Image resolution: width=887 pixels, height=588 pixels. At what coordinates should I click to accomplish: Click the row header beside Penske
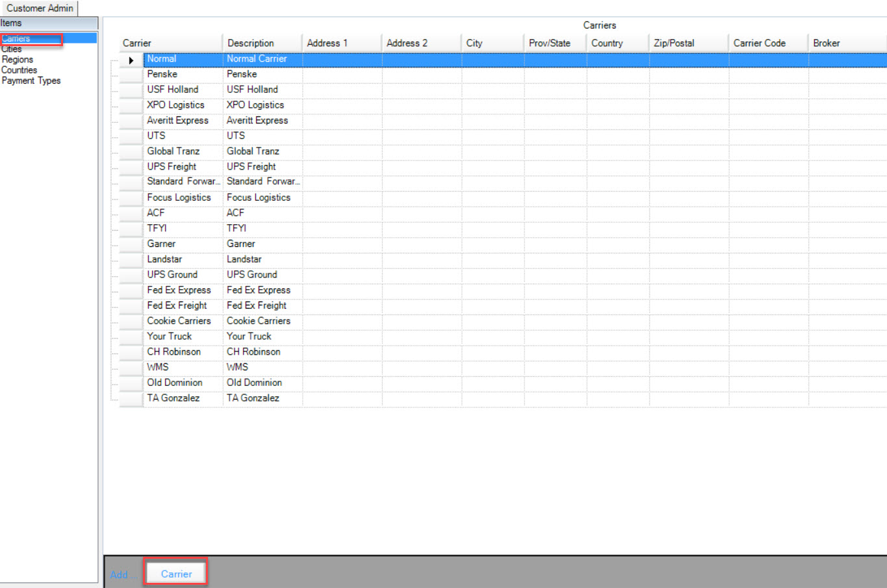131,75
